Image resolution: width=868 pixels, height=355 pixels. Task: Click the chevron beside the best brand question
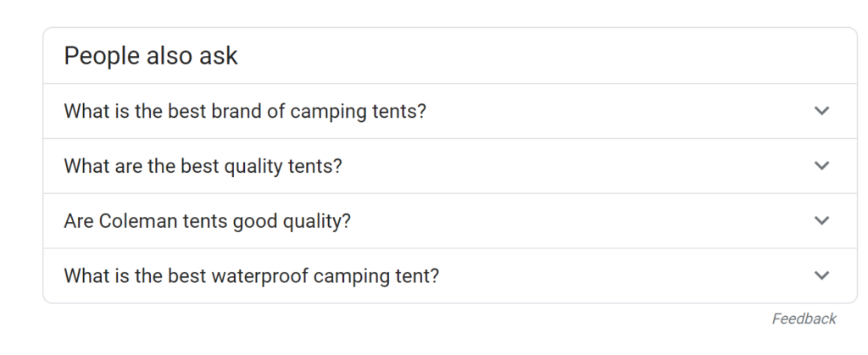point(821,111)
